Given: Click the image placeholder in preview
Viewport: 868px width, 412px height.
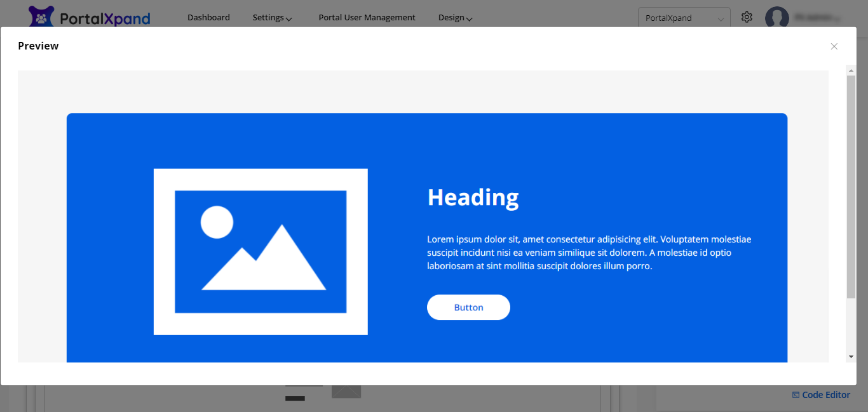Looking at the screenshot, I should pos(261,251).
